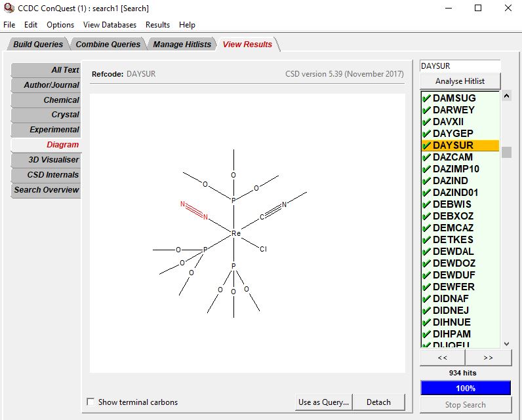522x420 pixels.
Task: Click the ConQuest app icon in title bar
Action: (x=9, y=8)
